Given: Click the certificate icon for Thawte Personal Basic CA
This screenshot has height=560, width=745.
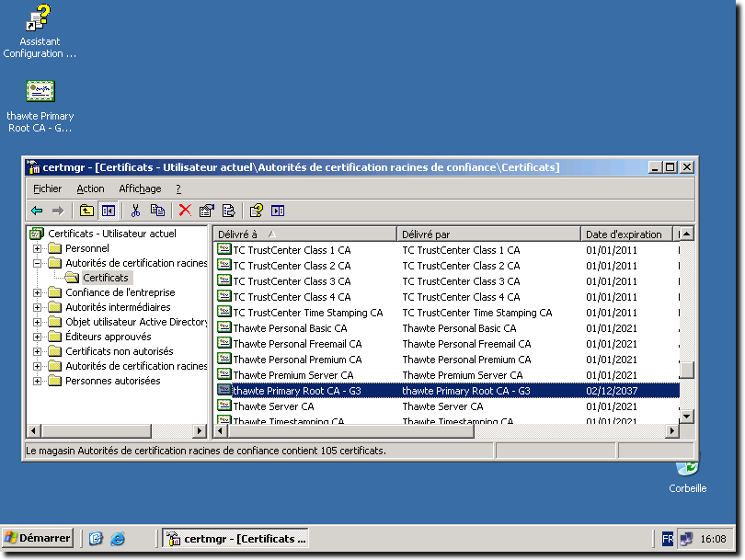Looking at the screenshot, I should (x=224, y=327).
